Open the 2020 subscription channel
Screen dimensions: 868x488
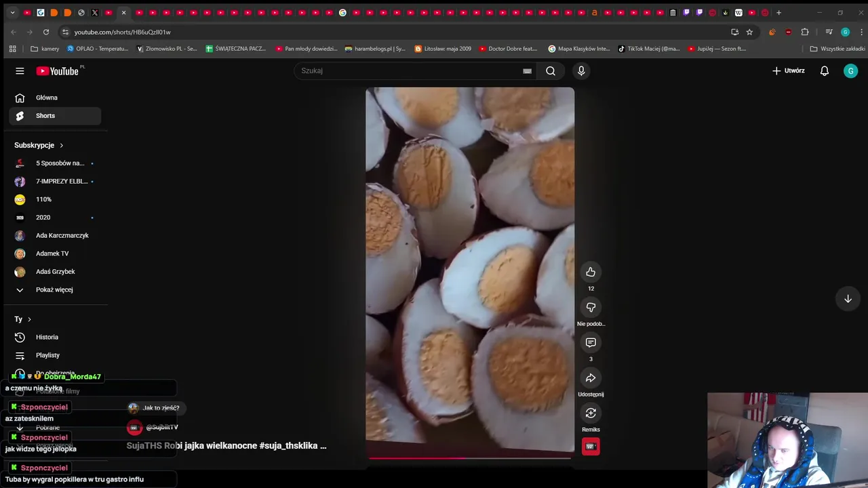click(55, 218)
